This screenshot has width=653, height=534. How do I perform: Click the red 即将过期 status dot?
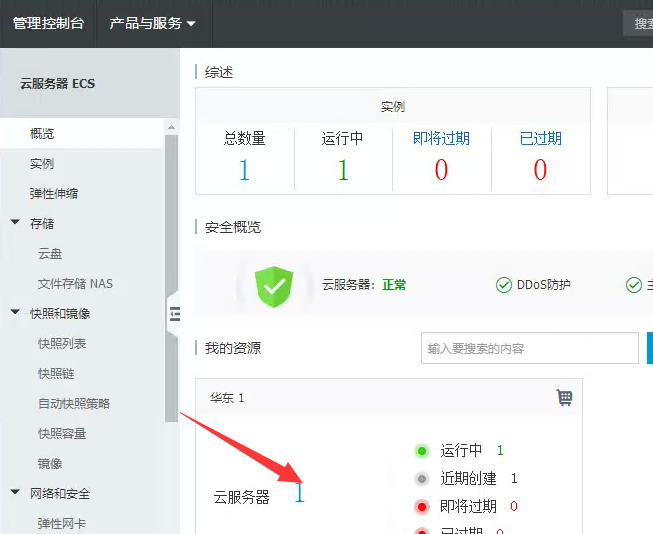(421, 507)
